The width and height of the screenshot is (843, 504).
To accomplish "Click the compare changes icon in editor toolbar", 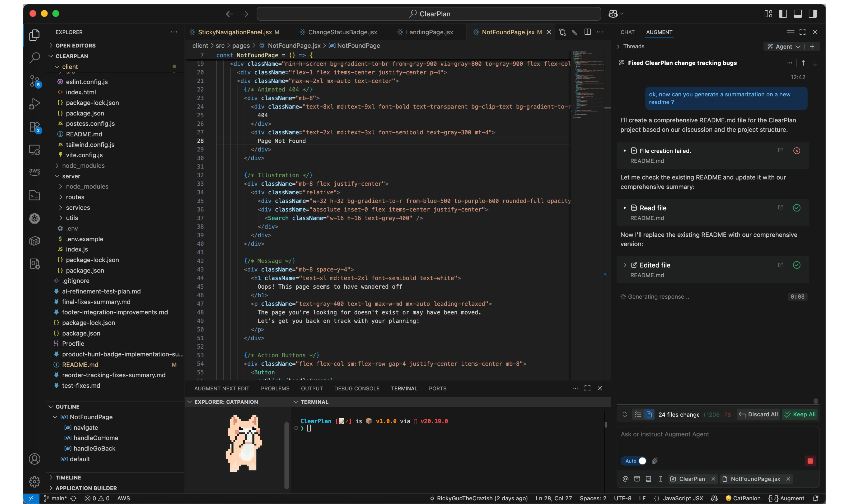I will (563, 32).
